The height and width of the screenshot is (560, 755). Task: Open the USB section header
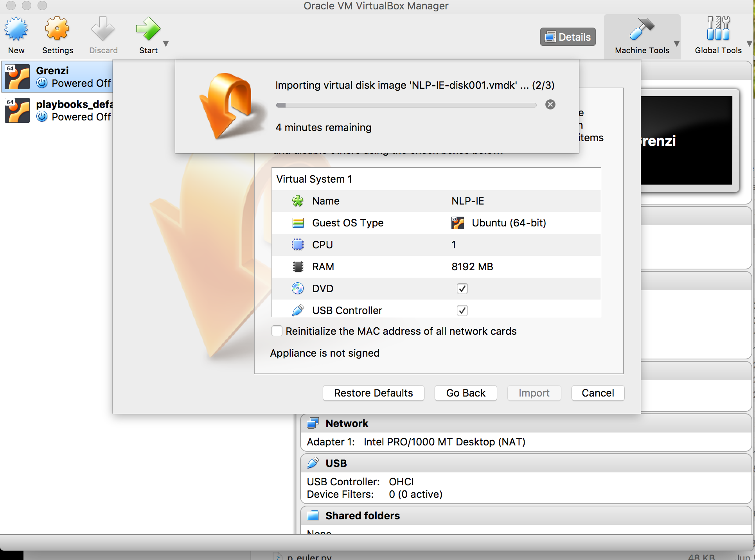526,463
